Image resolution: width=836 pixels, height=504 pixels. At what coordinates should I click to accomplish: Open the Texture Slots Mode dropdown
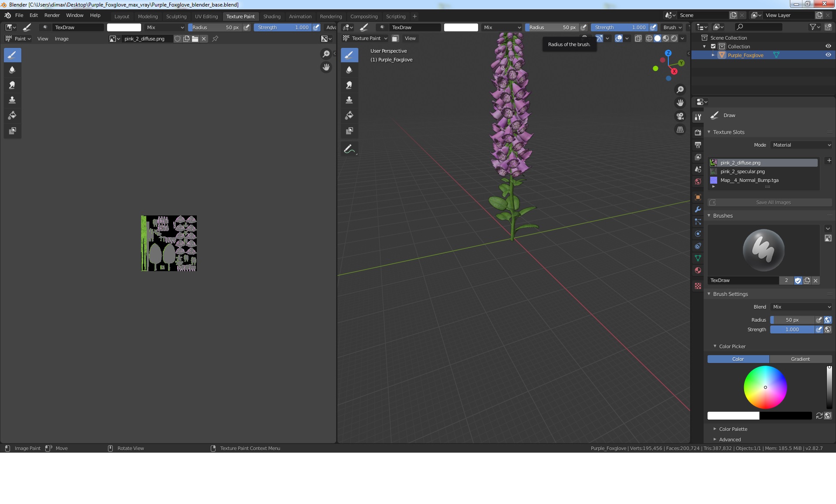click(802, 145)
